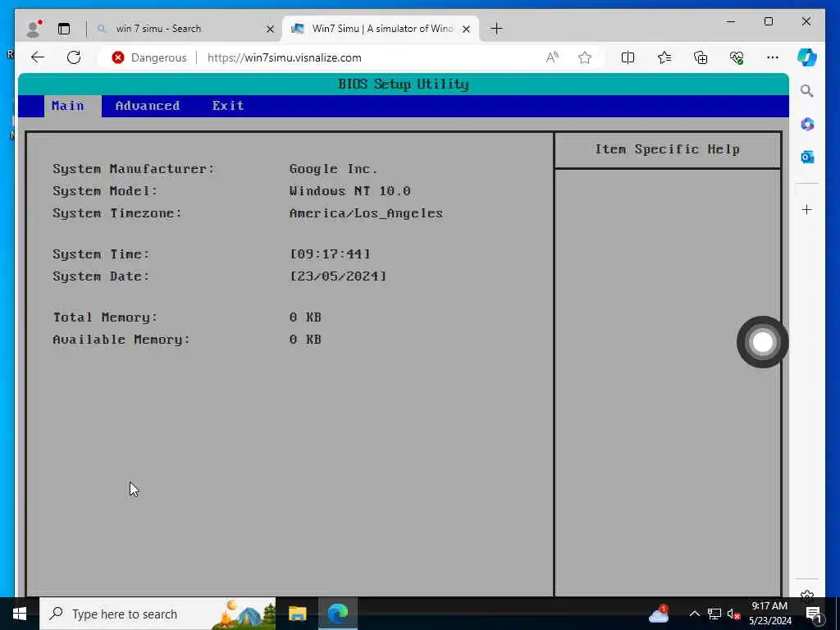The image size is (840, 630).
Task: Open Browser essentials heart icon
Action: coord(737,57)
